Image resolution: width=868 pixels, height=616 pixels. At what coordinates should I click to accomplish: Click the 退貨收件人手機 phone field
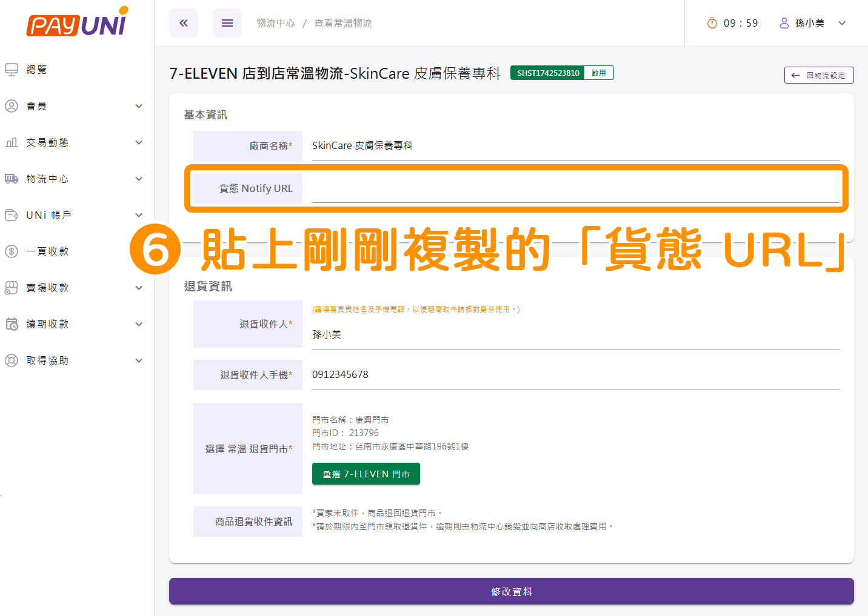tap(575, 375)
